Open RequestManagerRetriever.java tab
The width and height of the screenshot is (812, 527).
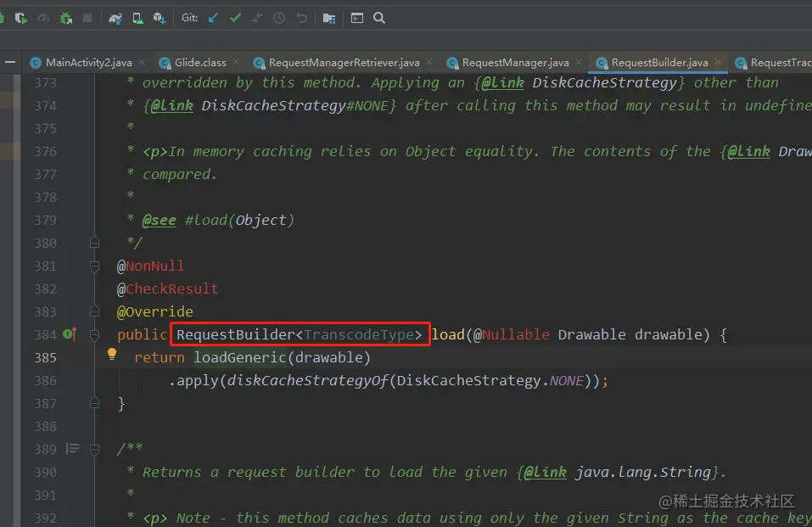click(344, 63)
